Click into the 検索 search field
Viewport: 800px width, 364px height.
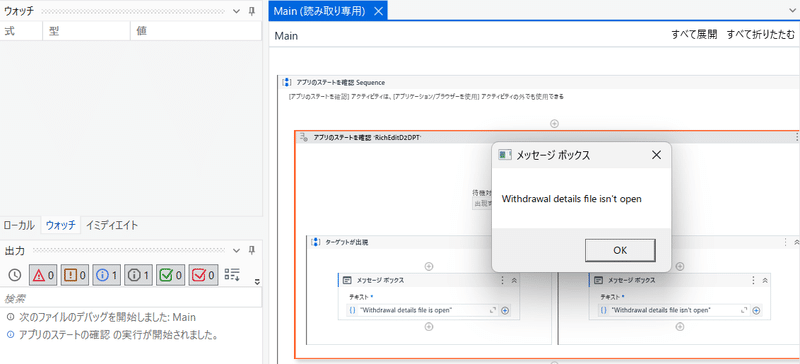pyautogui.click(x=131, y=298)
